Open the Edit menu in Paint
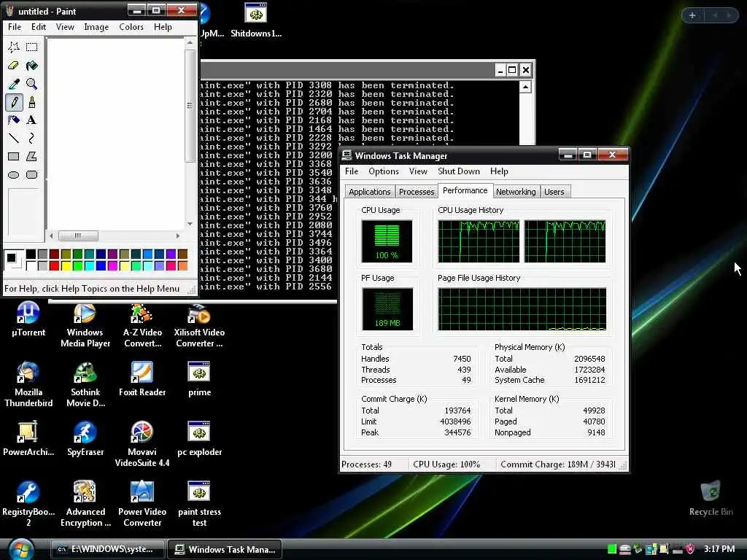The height and width of the screenshot is (560, 747). point(39,27)
